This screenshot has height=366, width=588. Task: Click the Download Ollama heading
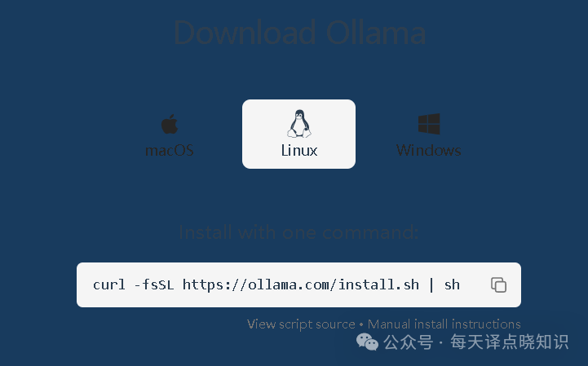(300, 33)
